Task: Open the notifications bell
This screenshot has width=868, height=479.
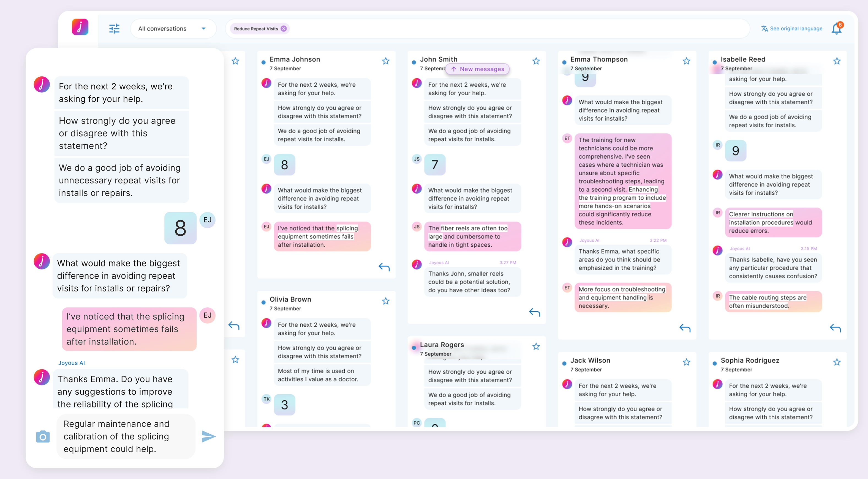Action: pos(836,29)
